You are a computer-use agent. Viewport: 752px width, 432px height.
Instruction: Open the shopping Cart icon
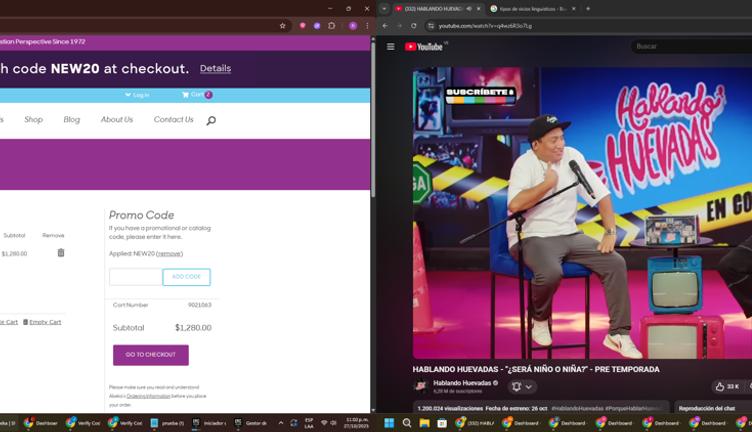[197, 94]
